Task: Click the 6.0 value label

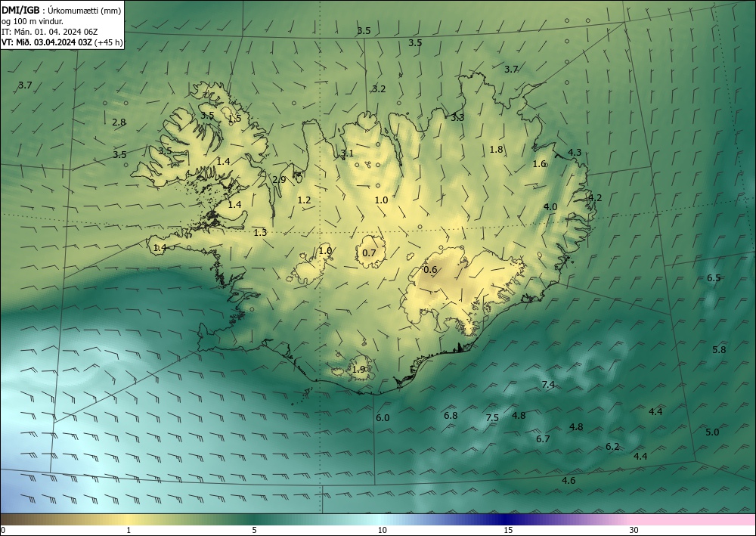Action: [383, 418]
